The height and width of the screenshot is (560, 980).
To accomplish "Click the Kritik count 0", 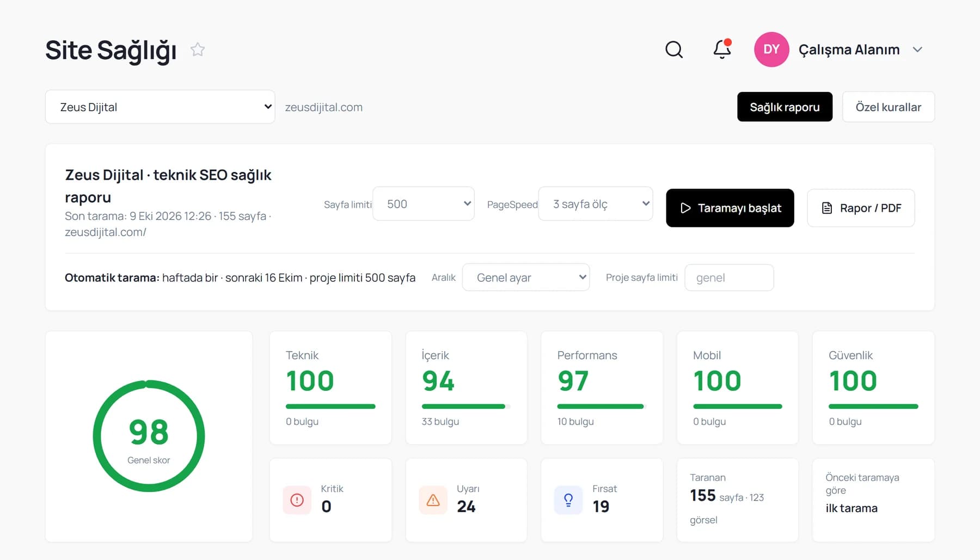I will coord(326,507).
